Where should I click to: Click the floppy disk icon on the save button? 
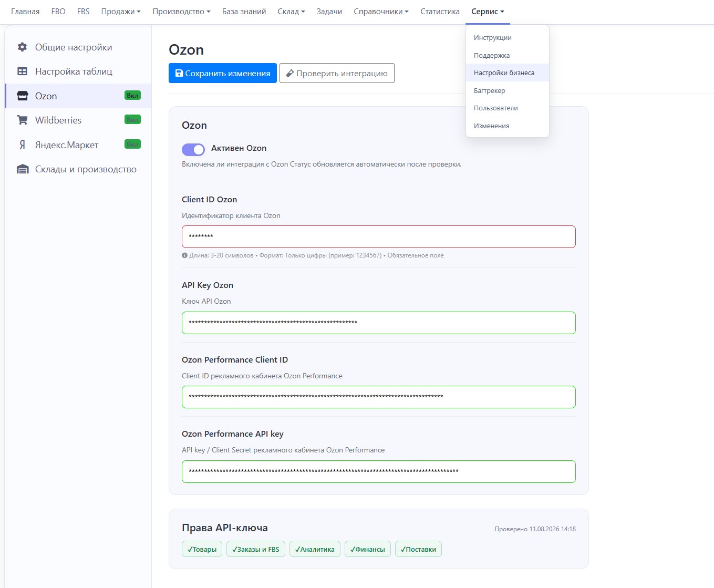(x=179, y=74)
